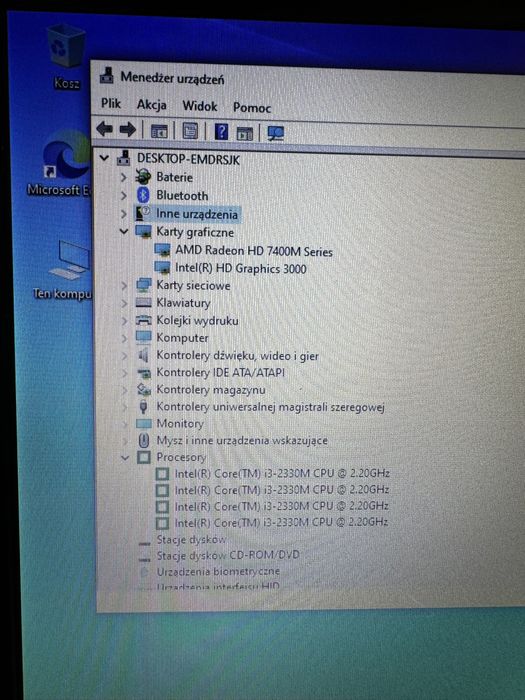Expand the Kolejki wydruku category
This screenshot has height=700, width=525.
(124, 321)
